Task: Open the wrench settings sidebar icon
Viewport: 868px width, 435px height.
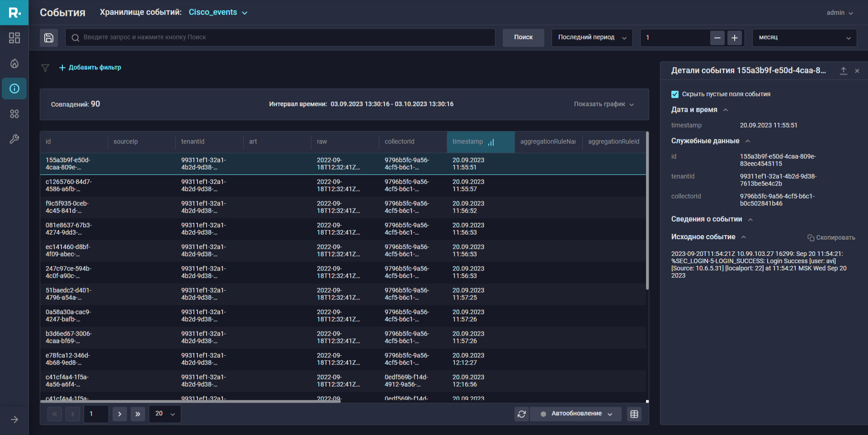Action: click(14, 139)
